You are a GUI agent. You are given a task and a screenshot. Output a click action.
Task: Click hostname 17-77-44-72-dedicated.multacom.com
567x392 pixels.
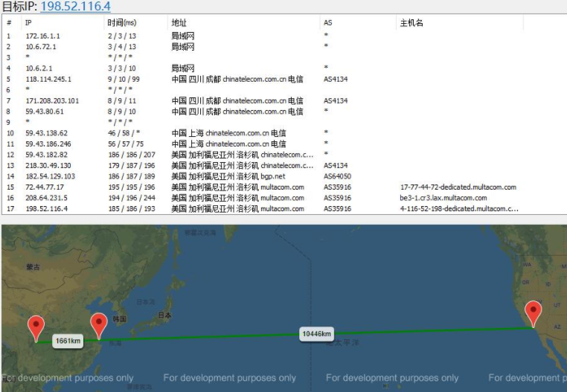click(458, 187)
